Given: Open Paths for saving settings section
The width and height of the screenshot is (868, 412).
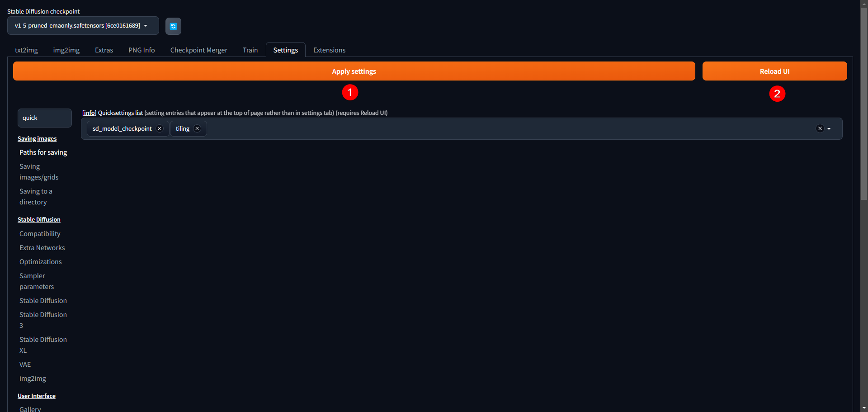Looking at the screenshot, I should (x=43, y=152).
